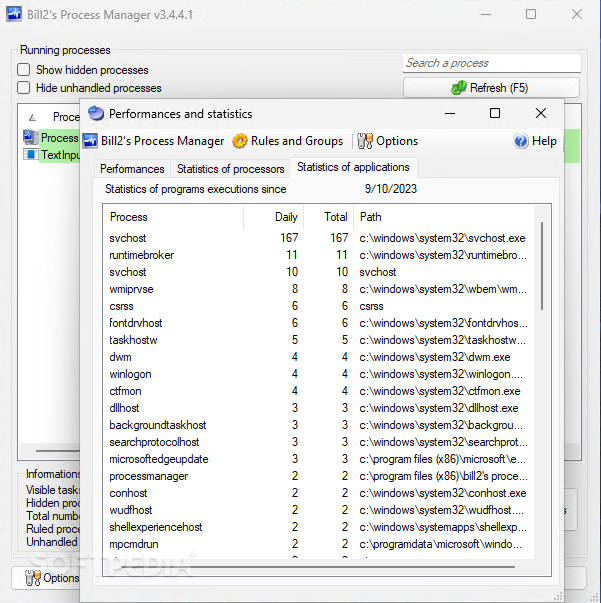The width and height of the screenshot is (601, 603).
Task: Select the winlogon row
Action: [x=318, y=374]
